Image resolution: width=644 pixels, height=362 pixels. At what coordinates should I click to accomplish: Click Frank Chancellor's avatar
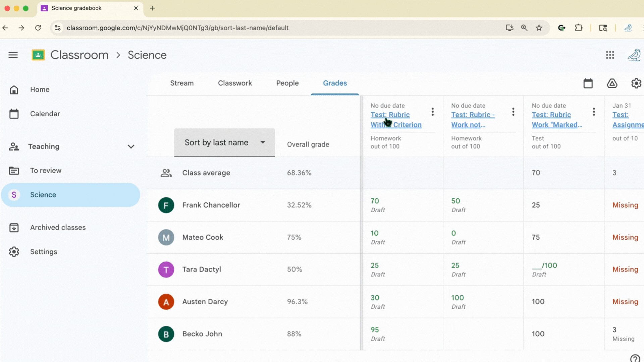(166, 205)
